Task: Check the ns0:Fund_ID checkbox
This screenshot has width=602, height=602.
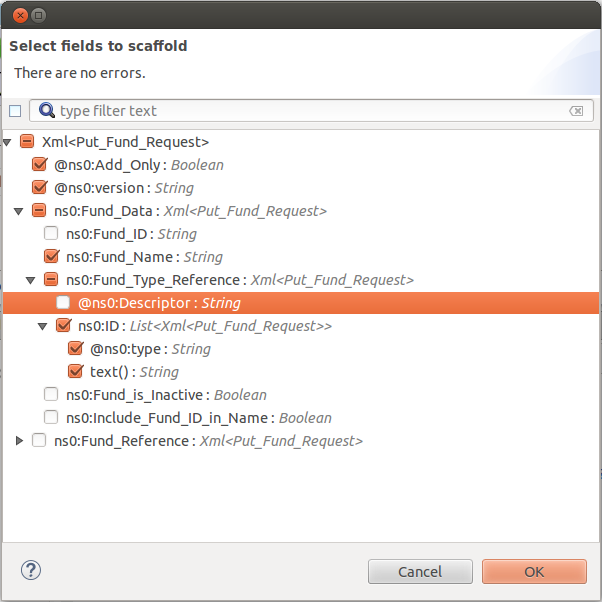Action: pyautogui.click(x=51, y=234)
